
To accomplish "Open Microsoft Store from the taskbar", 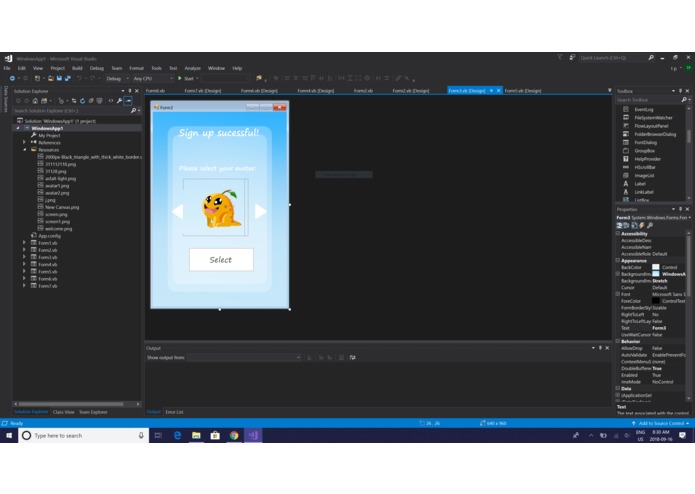I will 215,436.
